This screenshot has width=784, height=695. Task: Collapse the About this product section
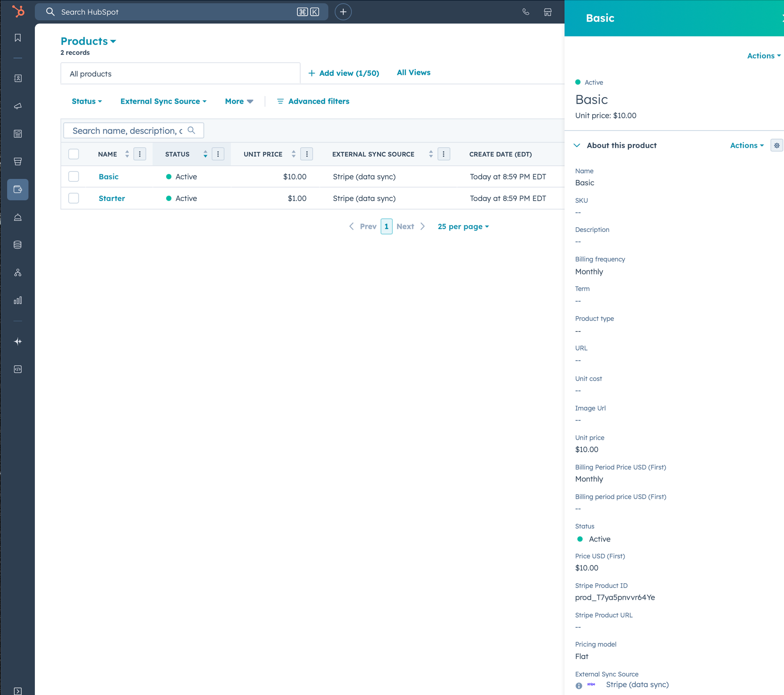577,145
